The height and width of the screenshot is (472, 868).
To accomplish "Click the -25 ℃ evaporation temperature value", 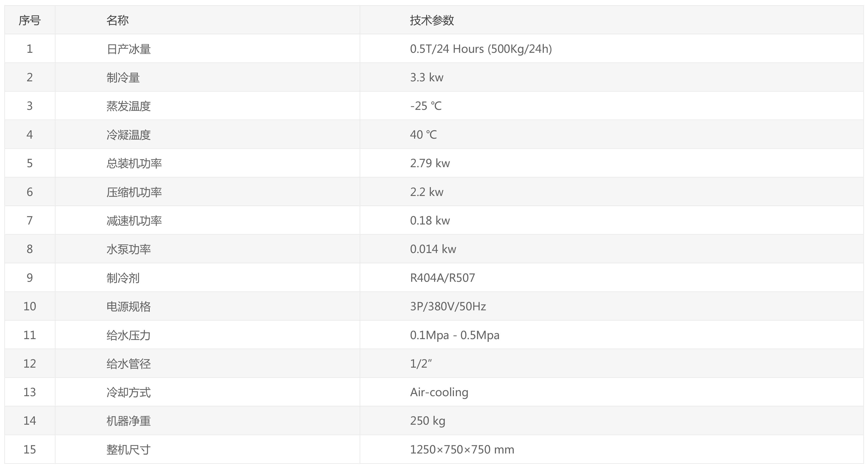I will pos(426,106).
